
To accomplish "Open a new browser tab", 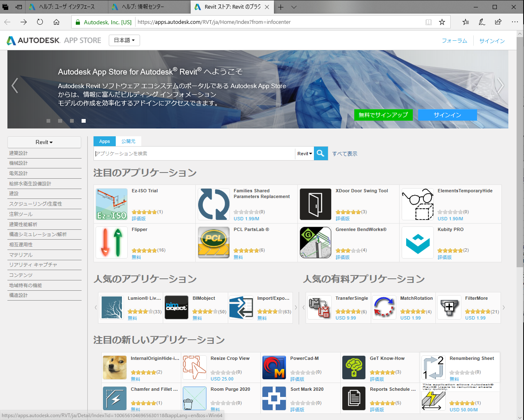I will coord(281,7).
